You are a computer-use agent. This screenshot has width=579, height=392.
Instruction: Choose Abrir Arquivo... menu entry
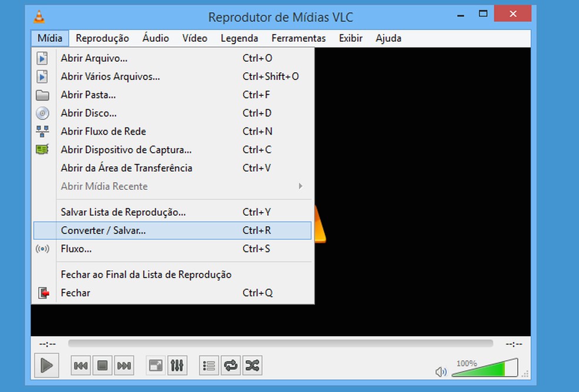(172, 58)
